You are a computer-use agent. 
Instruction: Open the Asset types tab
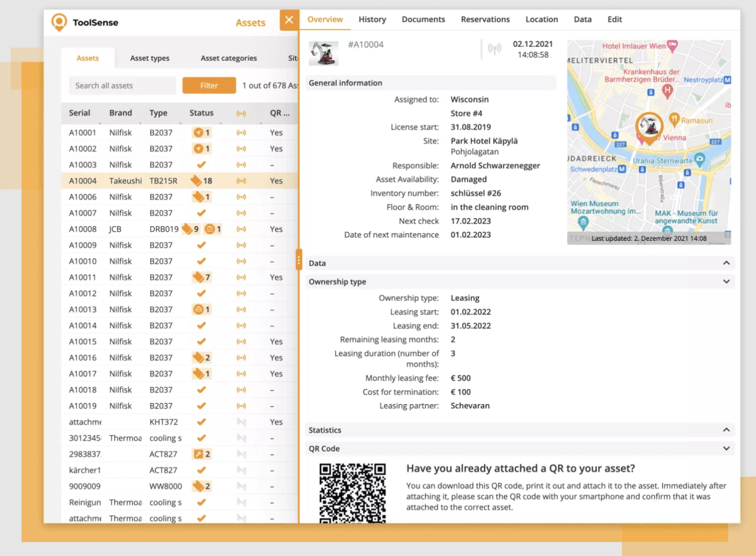[149, 58]
